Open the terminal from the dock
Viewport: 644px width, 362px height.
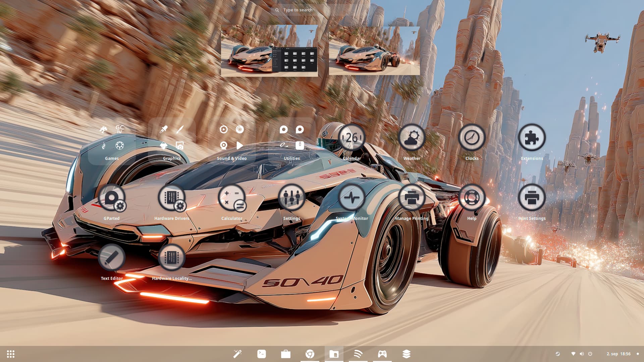point(262,354)
